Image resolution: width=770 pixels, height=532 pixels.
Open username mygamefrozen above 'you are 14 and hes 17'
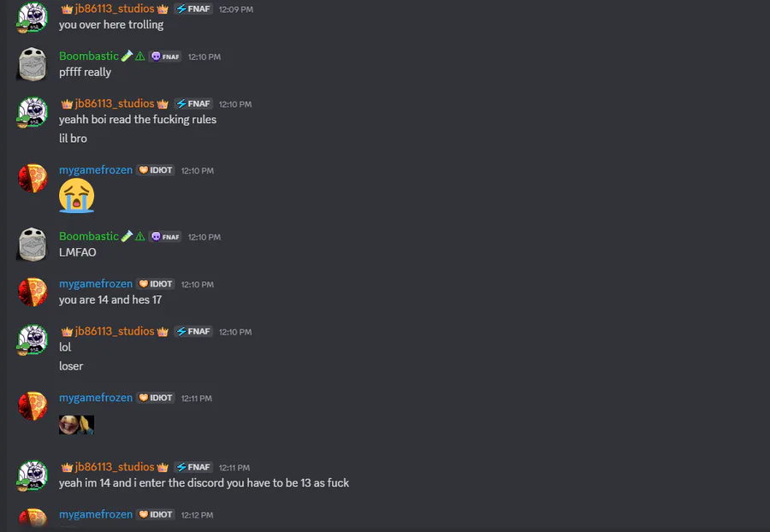click(x=96, y=284)
